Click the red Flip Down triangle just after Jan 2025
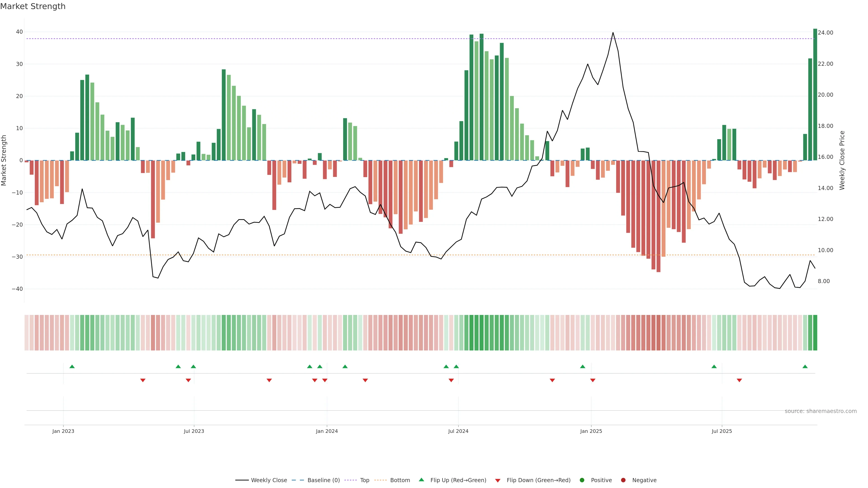Viewport: 868px width, 488px height. (593, 380)
